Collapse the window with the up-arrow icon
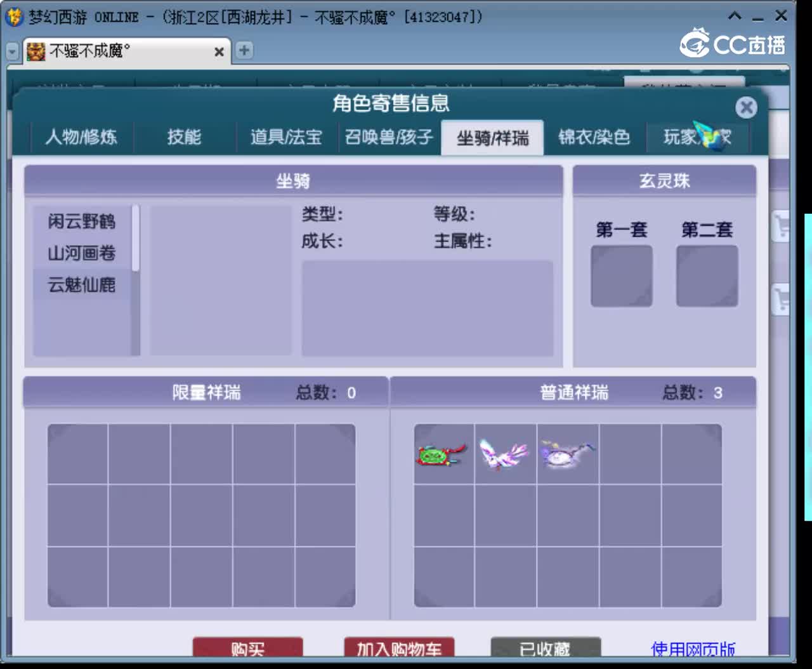The height and width of the screenshot is (669, 812). point(735,16)
